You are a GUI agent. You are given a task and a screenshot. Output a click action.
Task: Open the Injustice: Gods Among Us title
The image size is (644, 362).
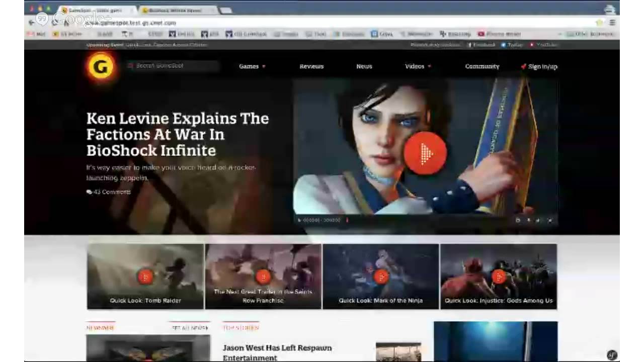(499, 301)
